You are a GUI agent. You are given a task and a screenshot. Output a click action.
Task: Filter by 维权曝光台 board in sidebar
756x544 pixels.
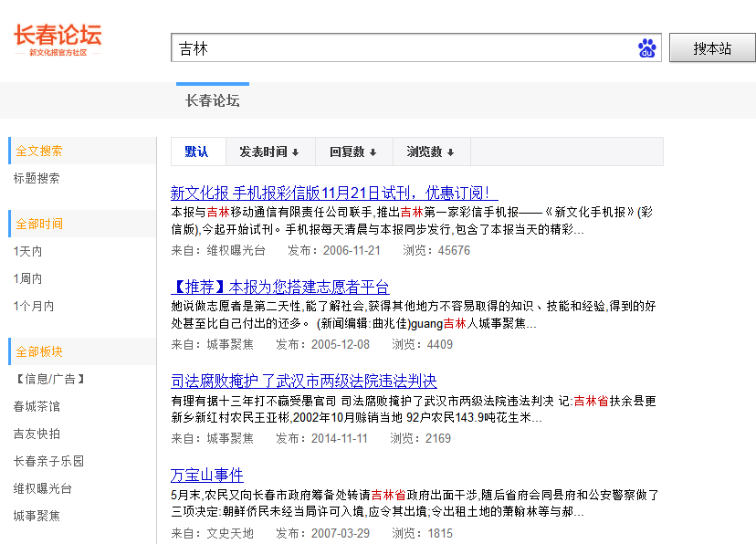tap(42, 488)
